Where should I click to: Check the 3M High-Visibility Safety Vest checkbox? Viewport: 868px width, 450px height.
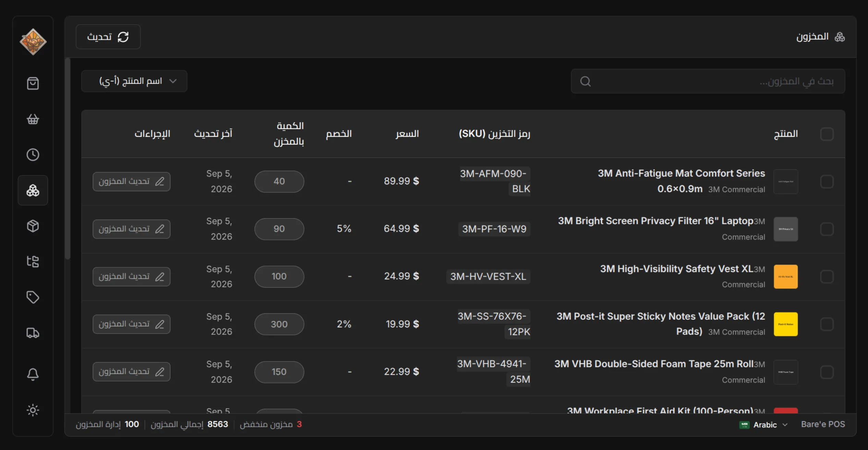pyautogui.click(x=827, y=277)
